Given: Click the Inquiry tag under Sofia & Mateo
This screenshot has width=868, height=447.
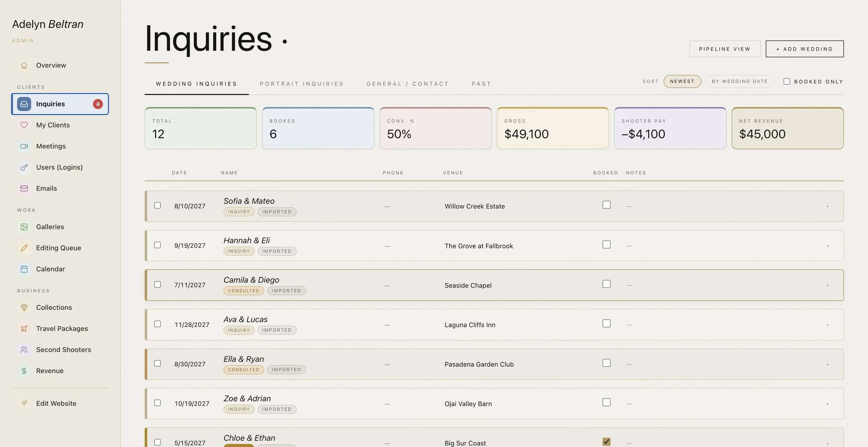Looking at the screenshot, I should pos(239,212).
